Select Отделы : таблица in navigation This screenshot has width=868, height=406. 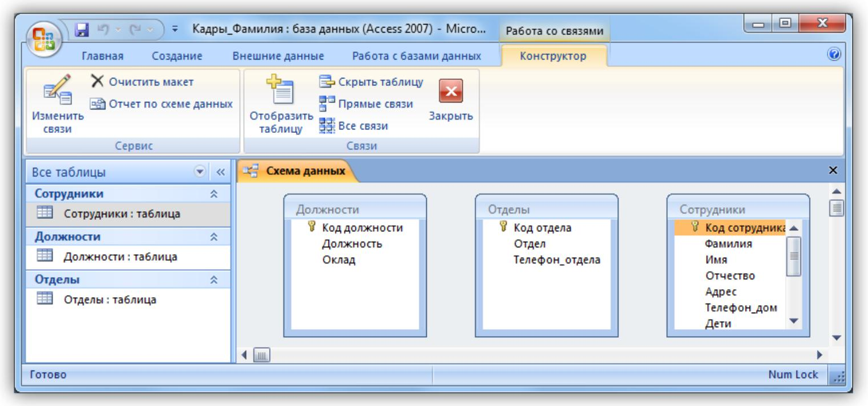pos(128,299)
